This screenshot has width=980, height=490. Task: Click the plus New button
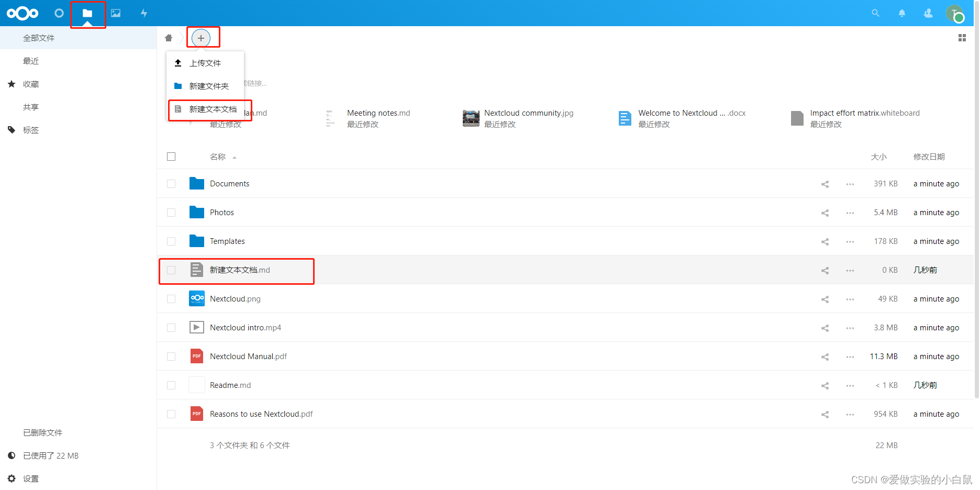pos(201,38)
